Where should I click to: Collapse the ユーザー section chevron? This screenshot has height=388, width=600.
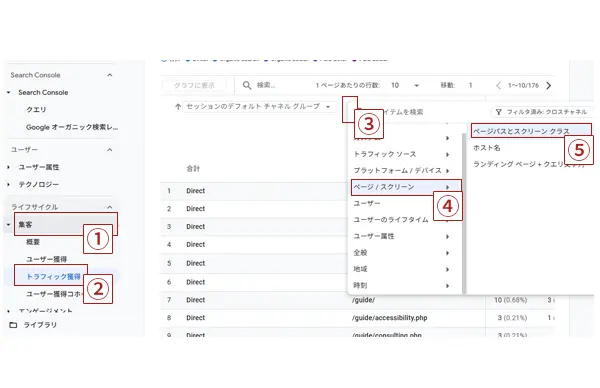pos(110,150)
